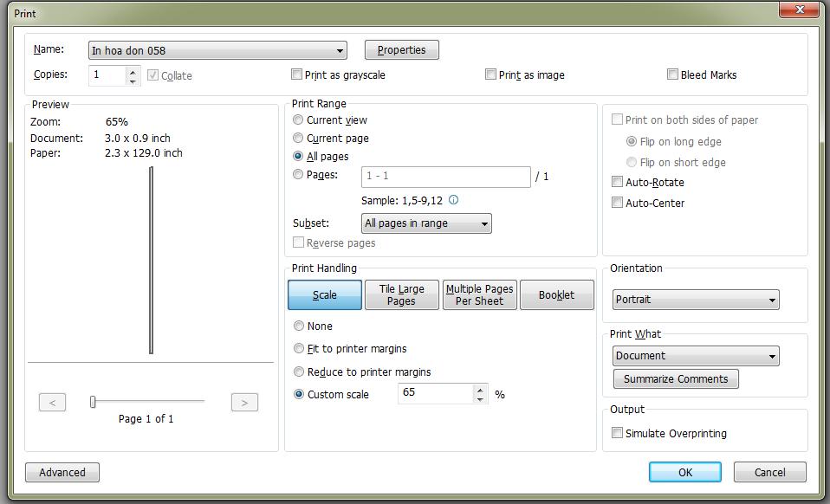Select Tile Large Pages mode
The height and width of the screenshot is (504, 830).
[402, 294]
